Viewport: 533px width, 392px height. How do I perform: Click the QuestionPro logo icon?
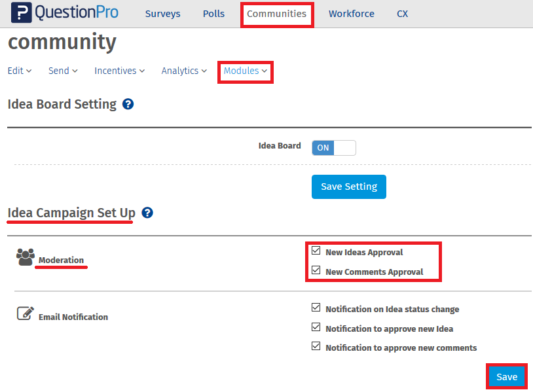[22, 13]
